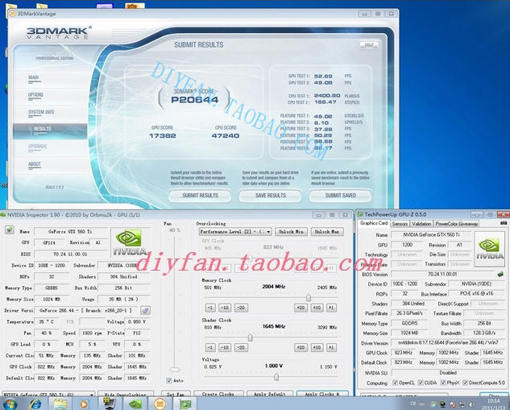Click Shader Clock -20 button
Image resolution: width=510 pixels, height=410 pixels.
241,348
